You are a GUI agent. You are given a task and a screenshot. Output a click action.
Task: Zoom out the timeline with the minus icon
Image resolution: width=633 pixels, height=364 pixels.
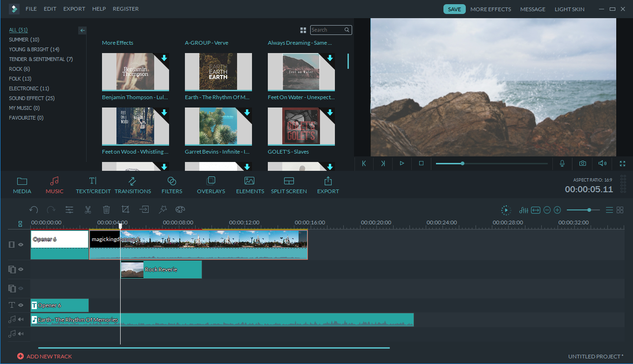(547, 210)
